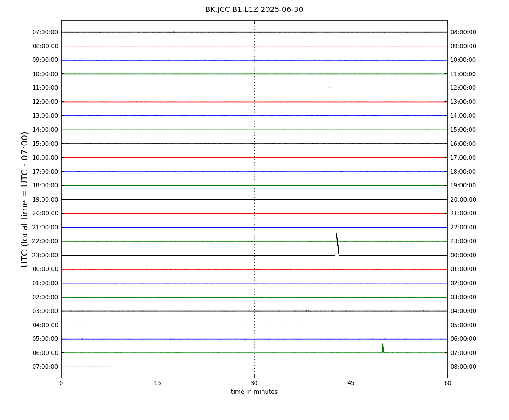
Task: Click the right-axis label 10:00:00
Action: [463, 60]
